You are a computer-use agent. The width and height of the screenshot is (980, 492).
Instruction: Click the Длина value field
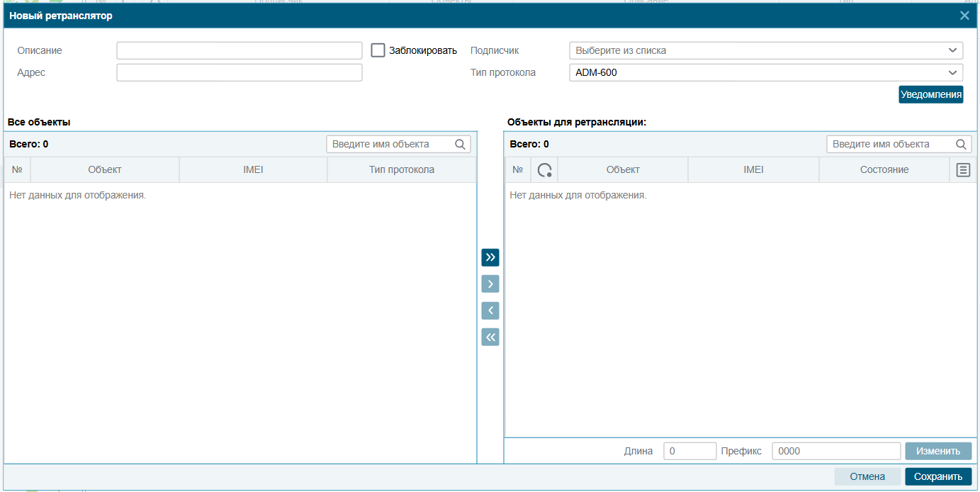(690, 451)
